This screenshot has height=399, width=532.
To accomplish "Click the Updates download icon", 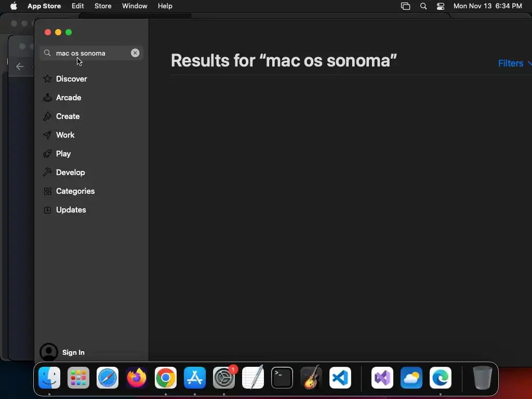I will 47,210.
